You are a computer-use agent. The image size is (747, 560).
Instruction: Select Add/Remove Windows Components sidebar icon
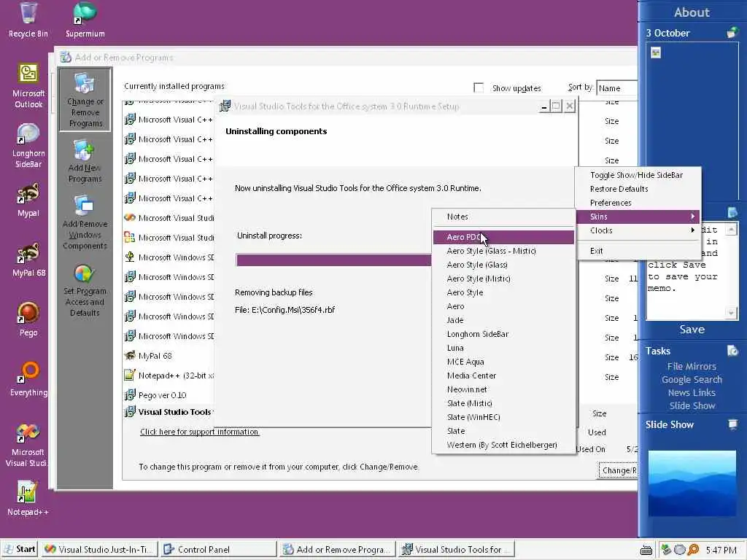point(85,223)
